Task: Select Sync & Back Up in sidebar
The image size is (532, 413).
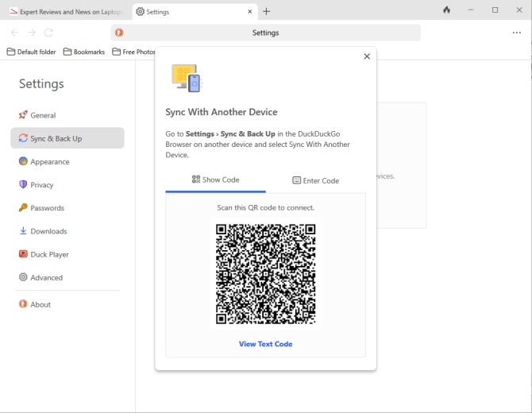Action: click(x=56, y=138)
